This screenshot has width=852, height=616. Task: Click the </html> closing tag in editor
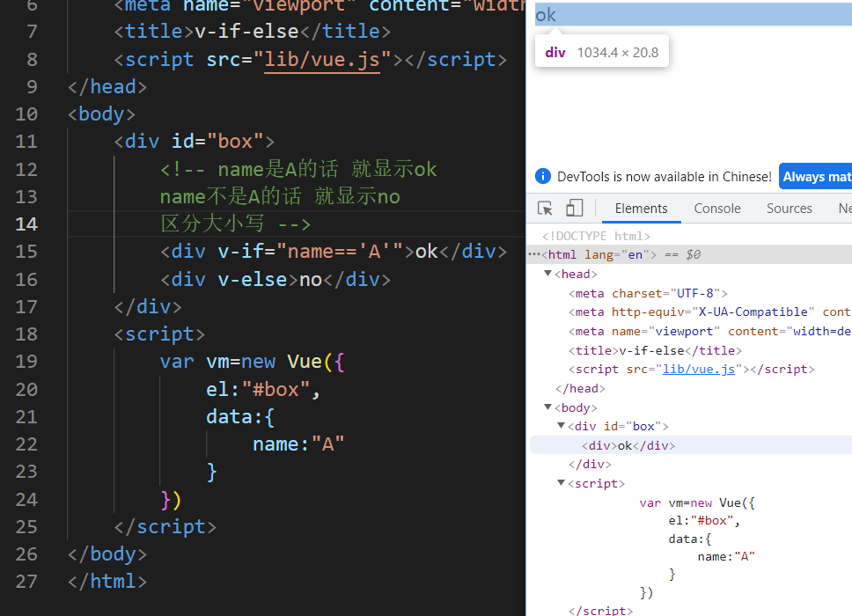click(107, 581)
